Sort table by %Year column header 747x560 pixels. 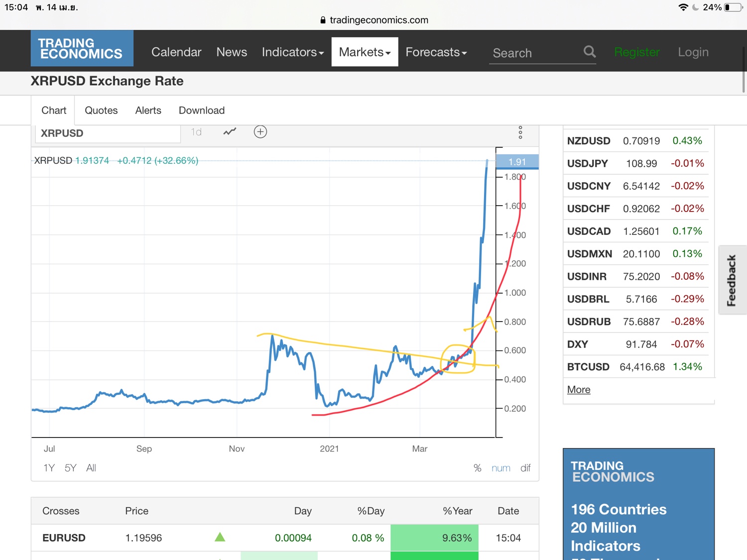click(x=457, y=511)
